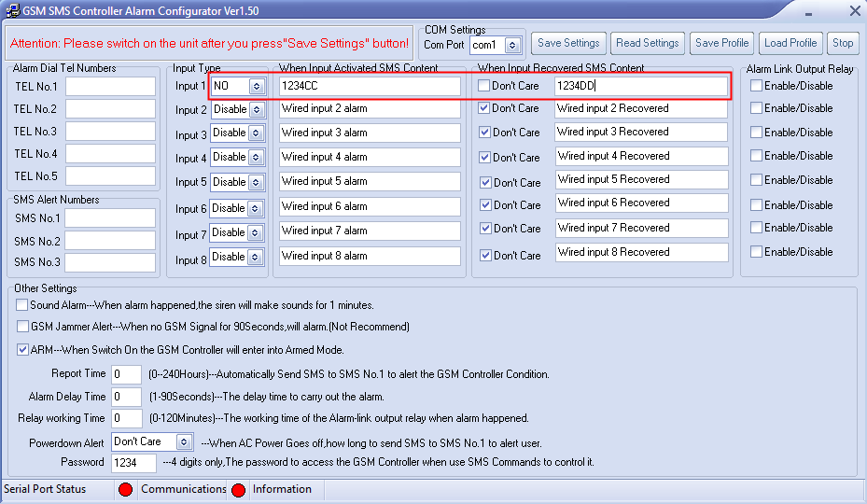Open the Input 5 type dropdown
This screenshot has width=867, height=504.
coord(257,182)
